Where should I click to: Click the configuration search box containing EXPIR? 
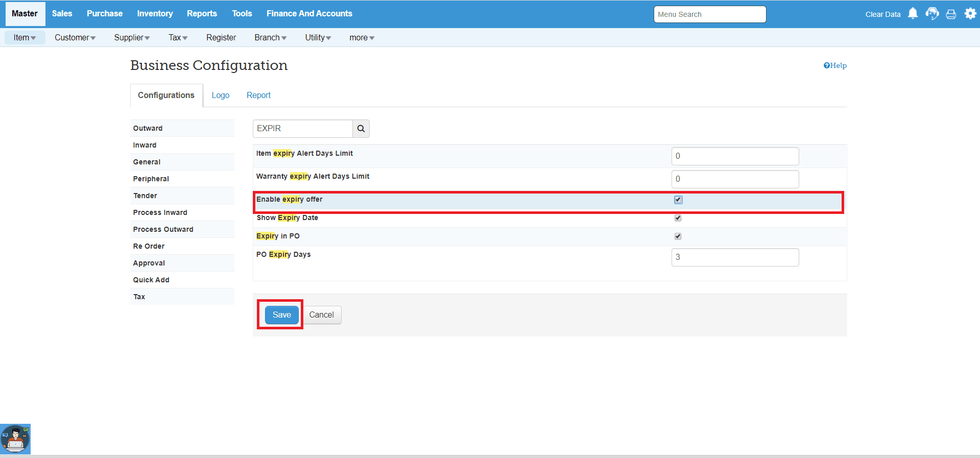[x=303, y=129]
